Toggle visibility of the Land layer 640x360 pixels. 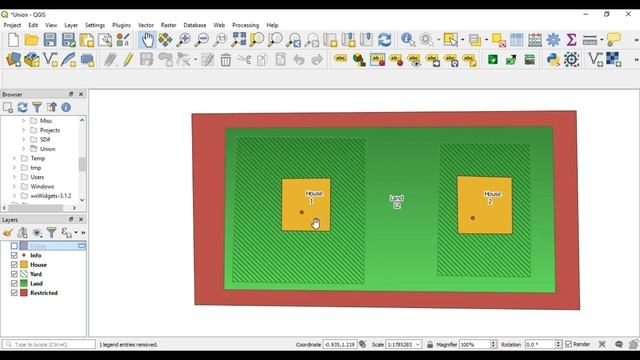coord(14,283)
